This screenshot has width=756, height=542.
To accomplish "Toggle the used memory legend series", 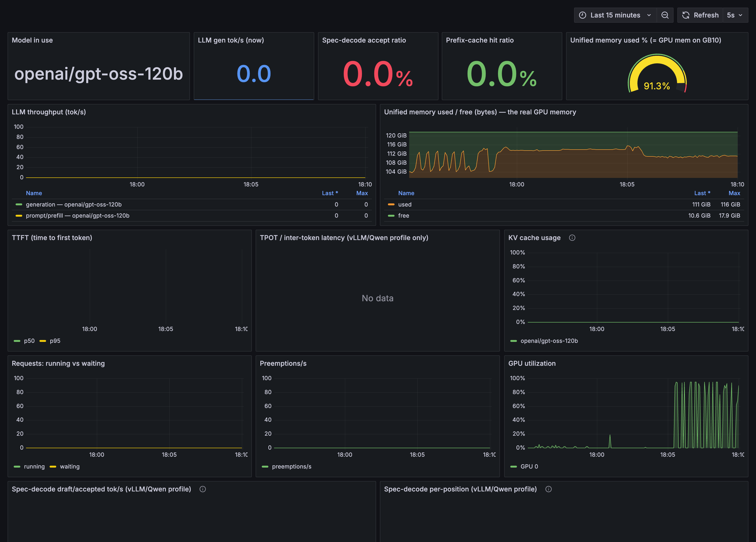I will point(405,204).
